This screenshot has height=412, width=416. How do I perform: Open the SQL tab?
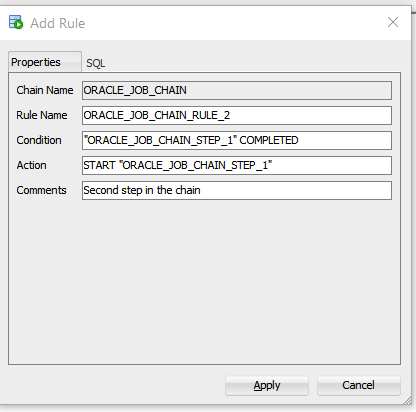tap(96, 63)
